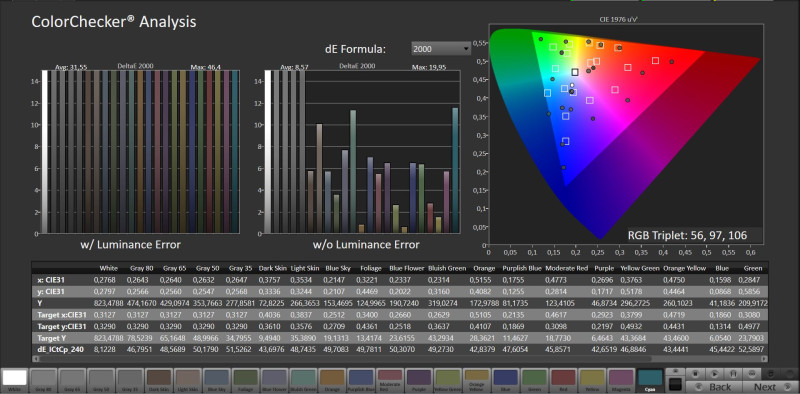Open the dE Formula dropdown showing 2000
The width and height of the screenshot is (800, 394).
coord(441,48)
